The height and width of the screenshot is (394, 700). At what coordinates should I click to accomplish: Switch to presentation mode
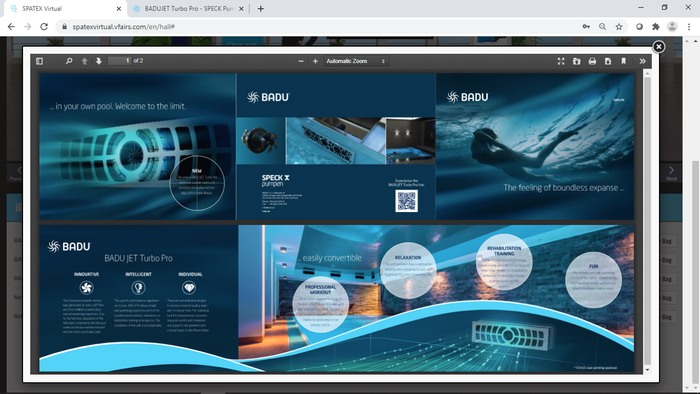tap(561, 61)
